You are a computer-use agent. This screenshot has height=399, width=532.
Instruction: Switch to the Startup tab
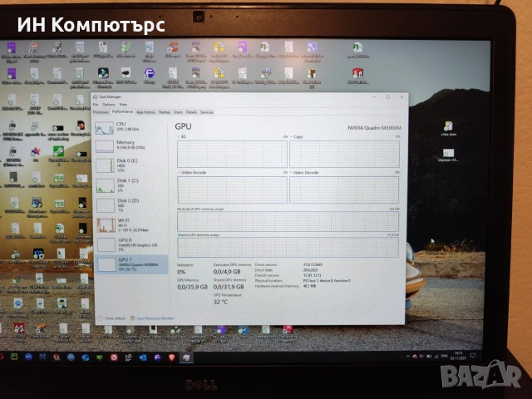(x=165, y=112)
